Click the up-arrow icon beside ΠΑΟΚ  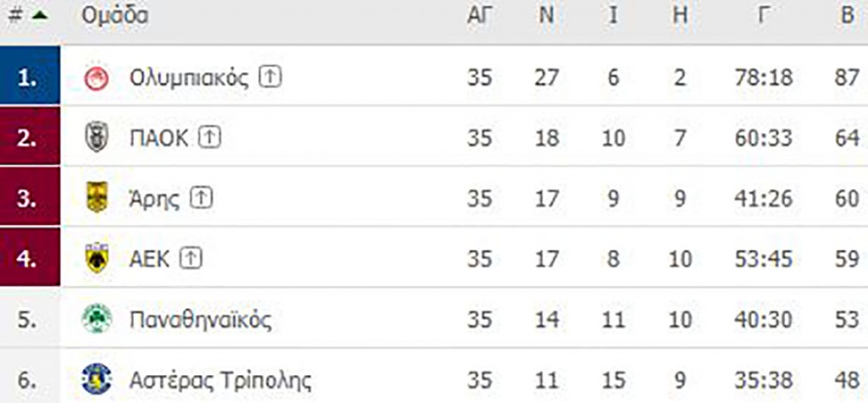pyautogui.click(x=210, y=137)
